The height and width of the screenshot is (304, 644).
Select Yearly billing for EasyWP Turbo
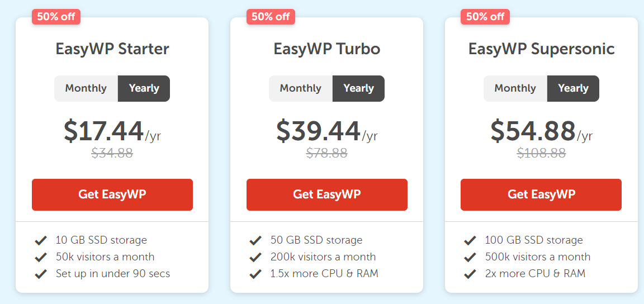tap(358, 88)
